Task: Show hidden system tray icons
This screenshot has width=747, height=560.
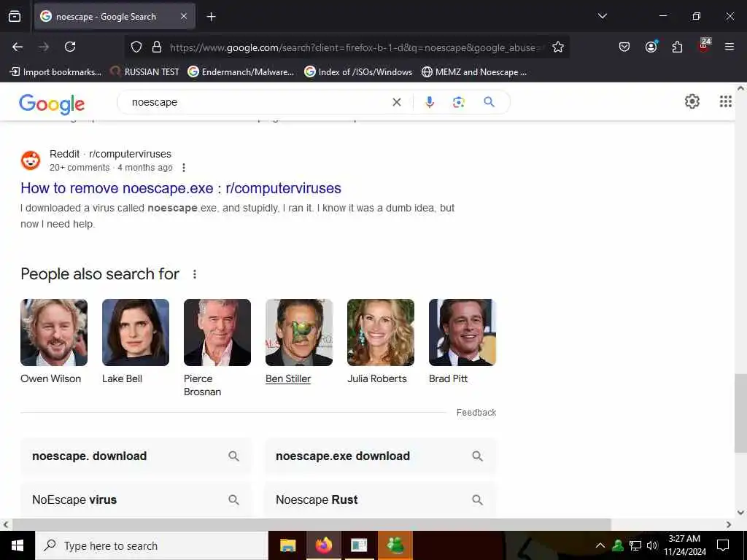Action: (600, 545)
